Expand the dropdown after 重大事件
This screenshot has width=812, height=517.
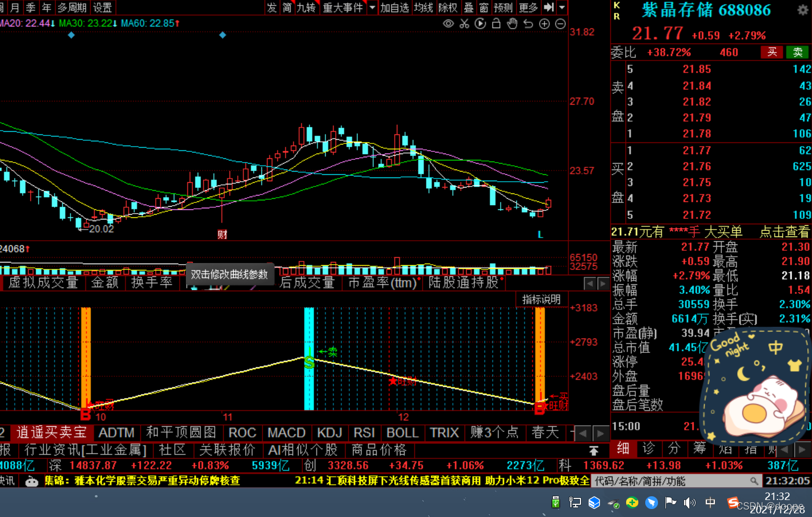pos(372,7)
